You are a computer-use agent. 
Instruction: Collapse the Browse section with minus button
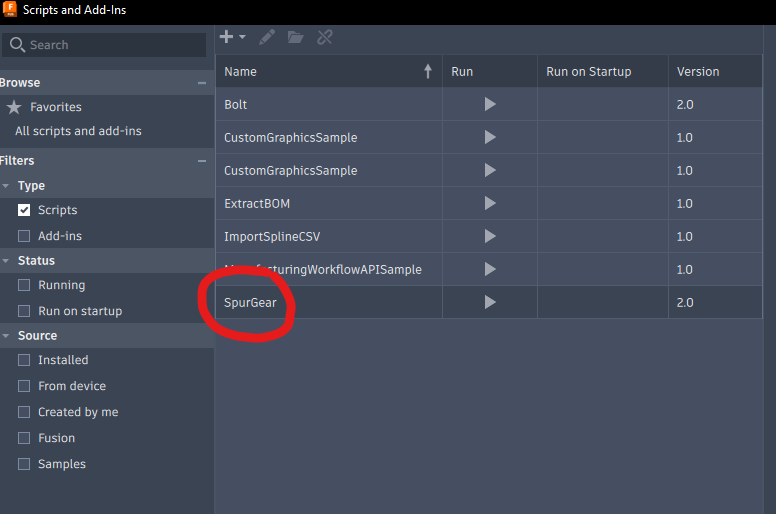point(202,83)
